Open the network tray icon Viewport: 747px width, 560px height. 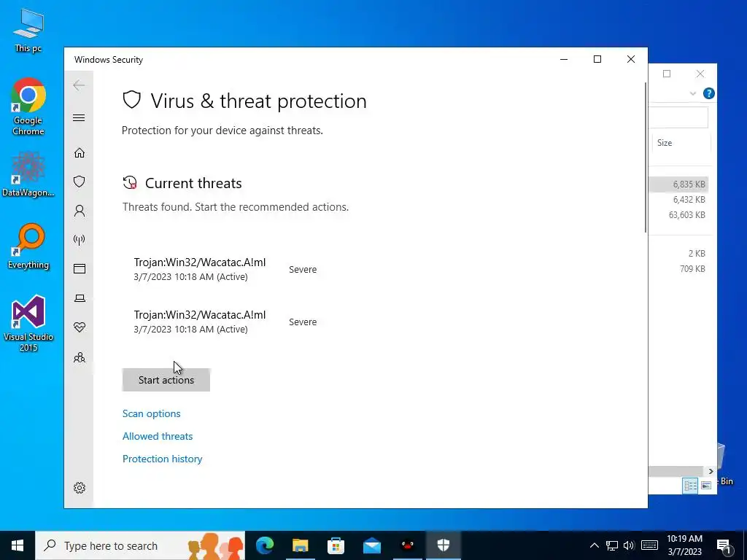tap(612, 545)
